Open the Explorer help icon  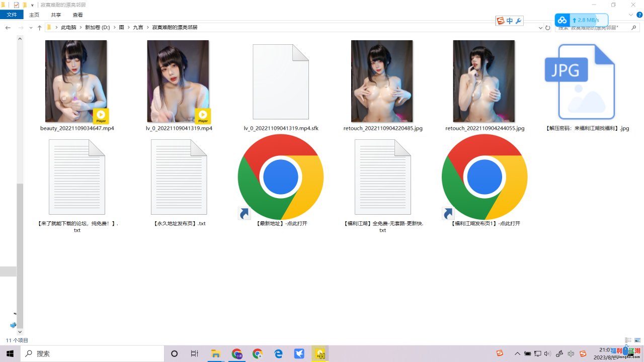tap(639, 15)
